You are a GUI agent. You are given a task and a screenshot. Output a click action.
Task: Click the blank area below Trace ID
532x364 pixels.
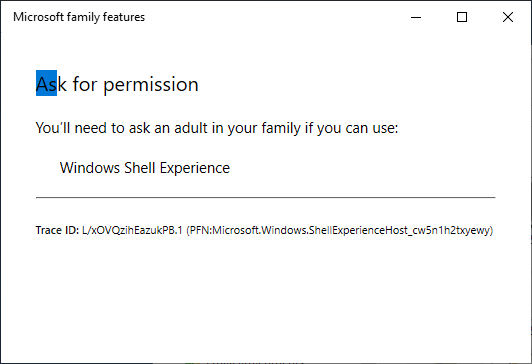click(x=266, y=299)
